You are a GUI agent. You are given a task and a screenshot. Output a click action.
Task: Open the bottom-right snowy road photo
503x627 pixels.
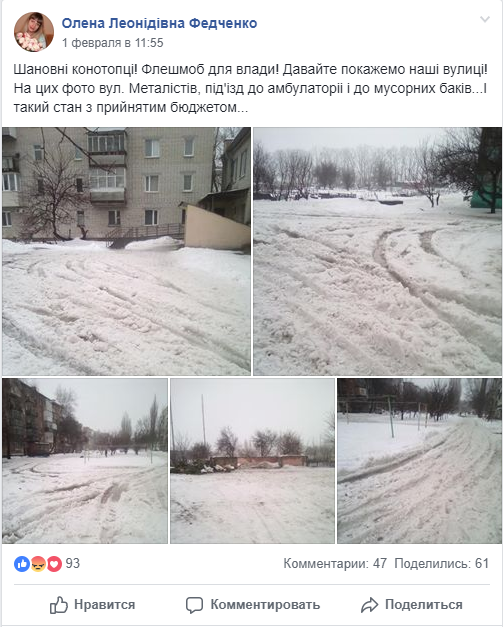point(419,461)
